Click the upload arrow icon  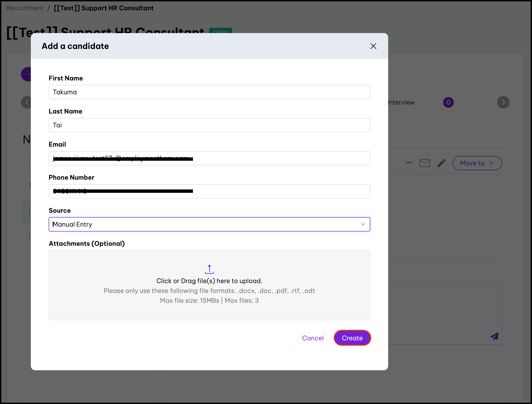click(x=209, y=269)
